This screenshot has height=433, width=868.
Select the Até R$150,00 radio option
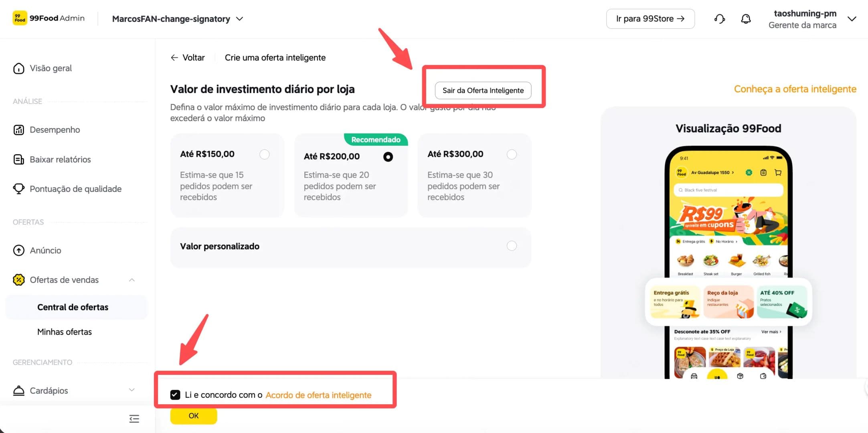click(265, 154)
